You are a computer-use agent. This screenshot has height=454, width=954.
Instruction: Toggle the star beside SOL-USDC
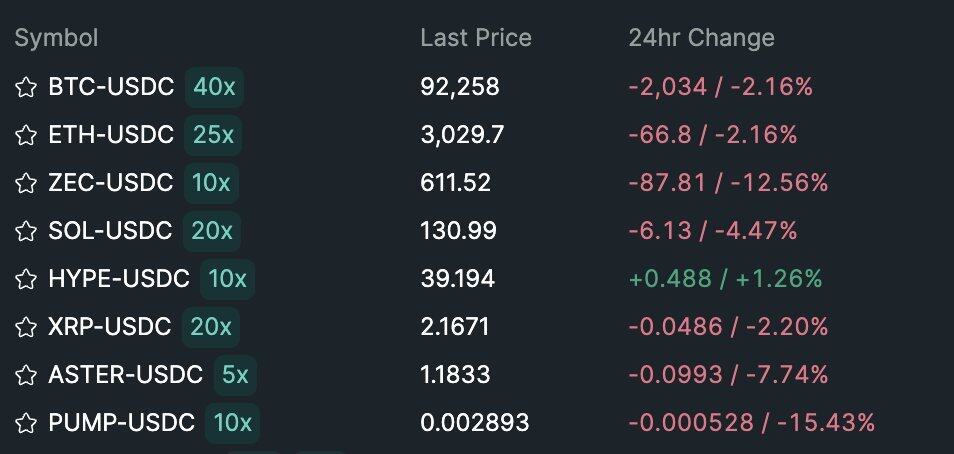tap(26, 231)
